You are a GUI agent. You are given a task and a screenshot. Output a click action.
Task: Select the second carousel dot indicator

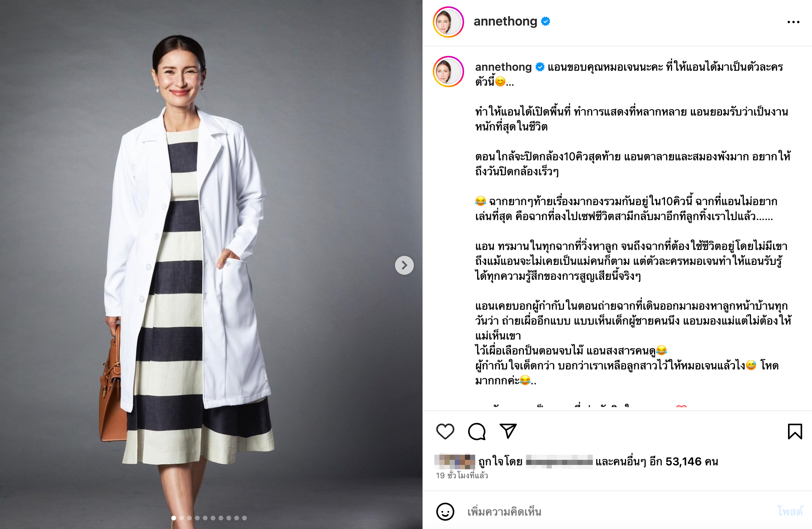[182, 518]
